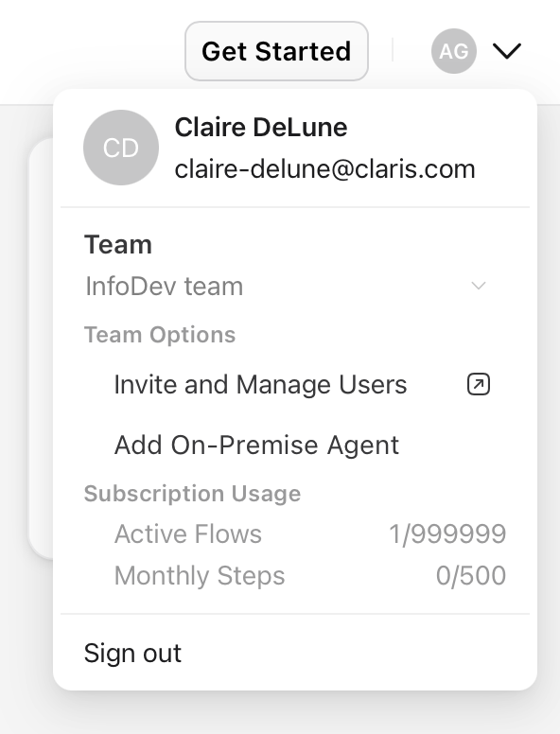Click the Team section heading
This screenshot has width=560, height=734.
click(118, 245)
